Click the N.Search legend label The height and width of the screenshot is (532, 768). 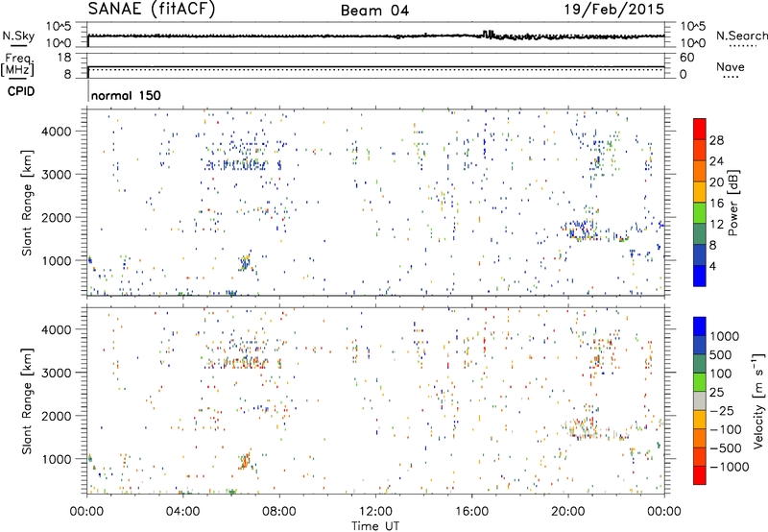(x=742, y=36)
